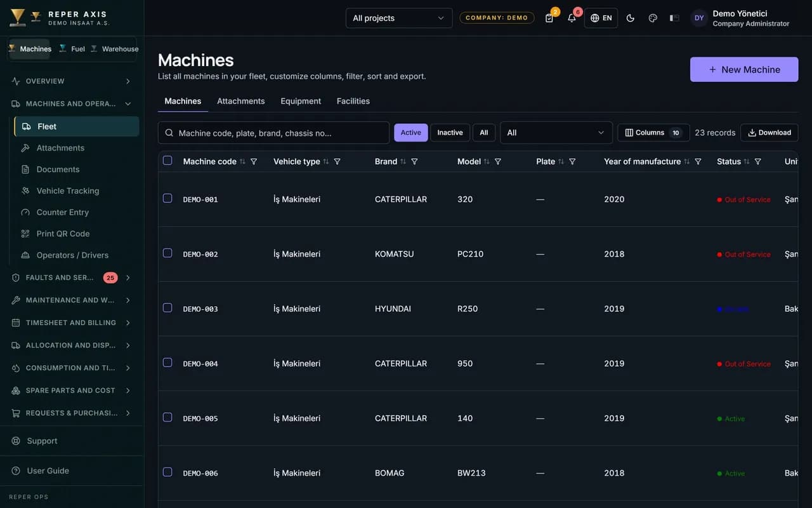Click the New Machine button
Viewport: 812px width, 508px height.
(744, 69)
